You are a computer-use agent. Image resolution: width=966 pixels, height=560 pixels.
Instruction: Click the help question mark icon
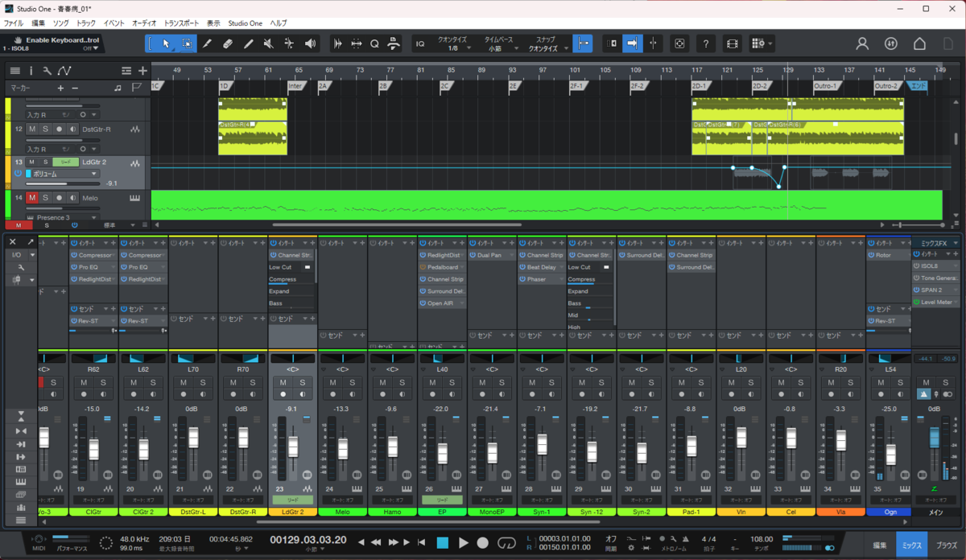pos(706,43)
